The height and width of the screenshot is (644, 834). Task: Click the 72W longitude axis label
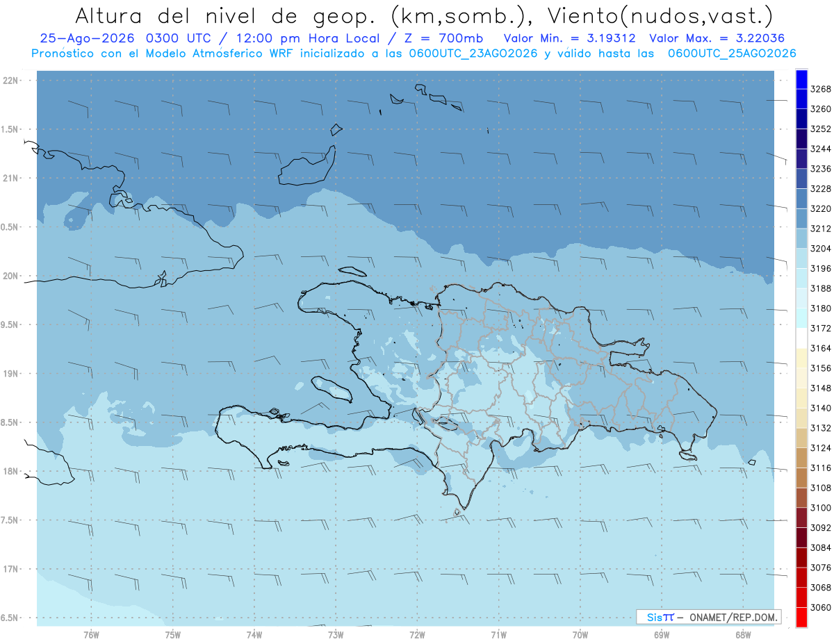(x=417, y=635)
